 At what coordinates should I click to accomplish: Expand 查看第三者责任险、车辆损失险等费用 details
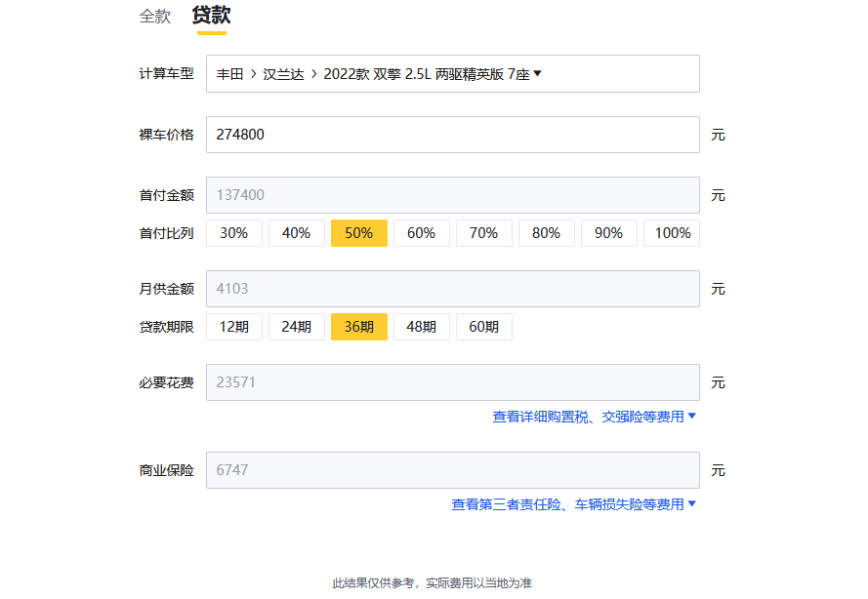tap(573, 504)
